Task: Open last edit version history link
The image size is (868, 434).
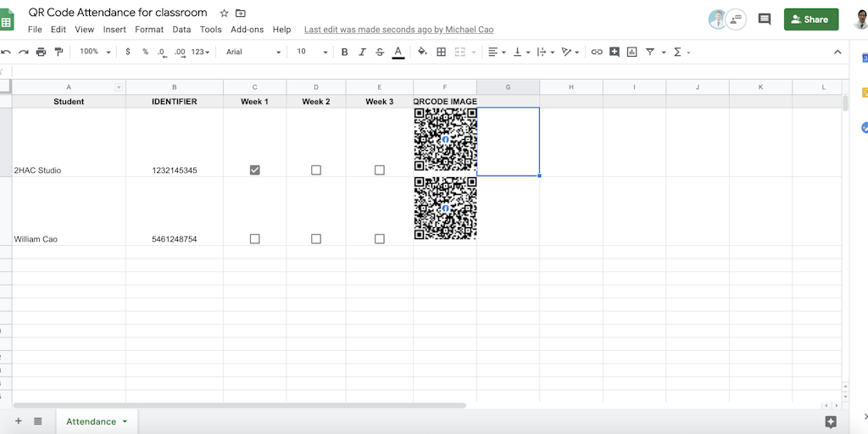Action: coord(398,30)
